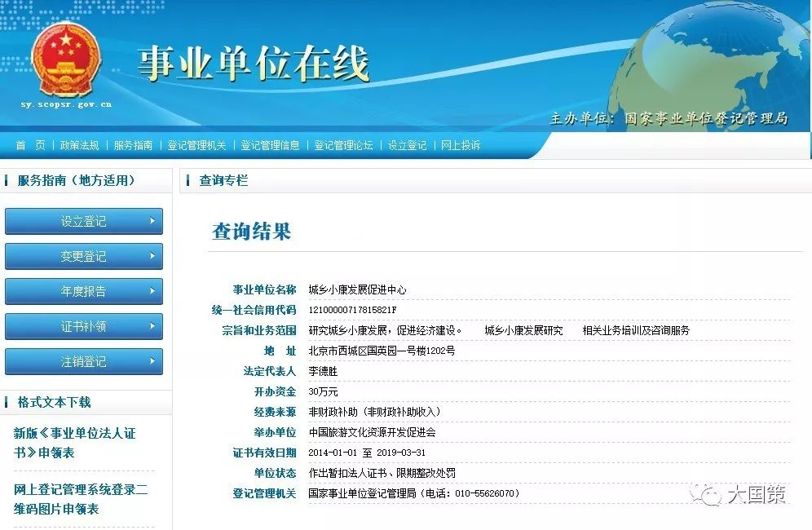Open 登记管理论坛 from top menu

[x=345, y=144]
